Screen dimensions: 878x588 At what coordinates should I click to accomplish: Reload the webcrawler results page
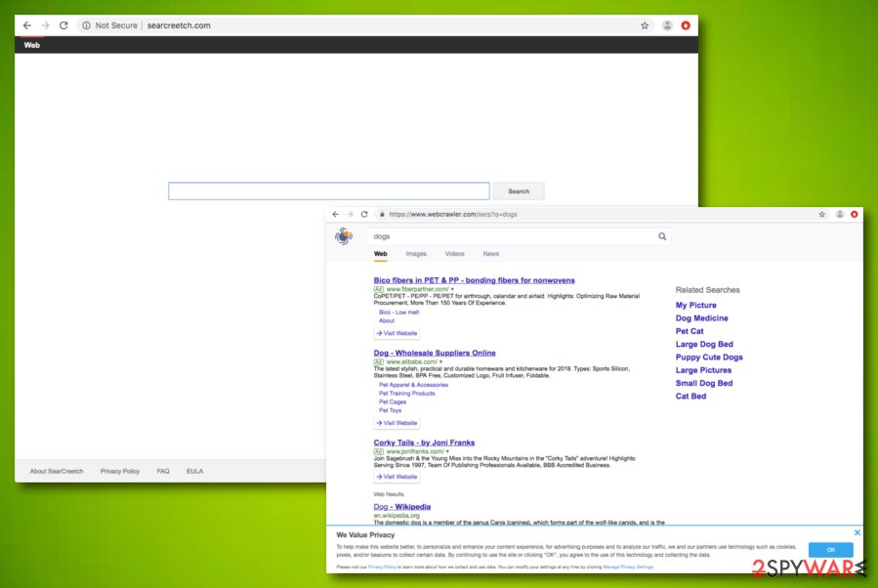pos(364,214)
